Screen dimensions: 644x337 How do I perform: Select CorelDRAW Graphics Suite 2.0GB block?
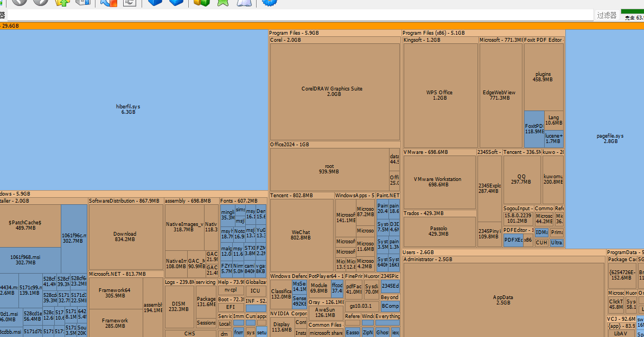click(x=335, y=92)
